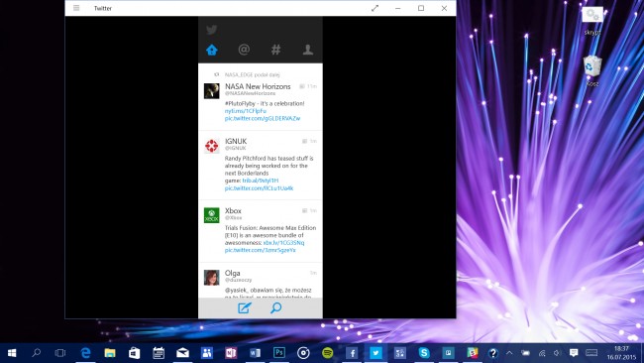
Task: Open pic.twitter.com link in IGNUK tweet
Action: pos(260,188)
